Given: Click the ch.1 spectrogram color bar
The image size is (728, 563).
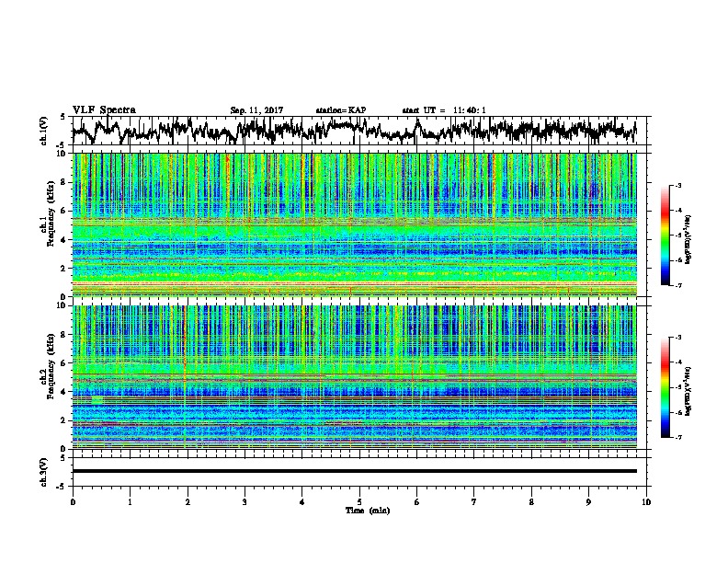Looking at the screenshot, I should pyautogui.click(x=665, y=236).
